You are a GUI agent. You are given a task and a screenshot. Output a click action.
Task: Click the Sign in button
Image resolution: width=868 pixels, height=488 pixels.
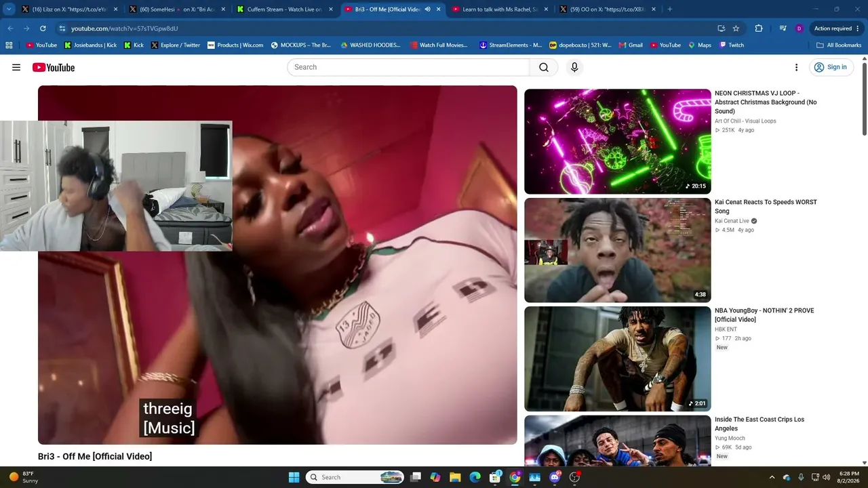click(x=831, y=67)
